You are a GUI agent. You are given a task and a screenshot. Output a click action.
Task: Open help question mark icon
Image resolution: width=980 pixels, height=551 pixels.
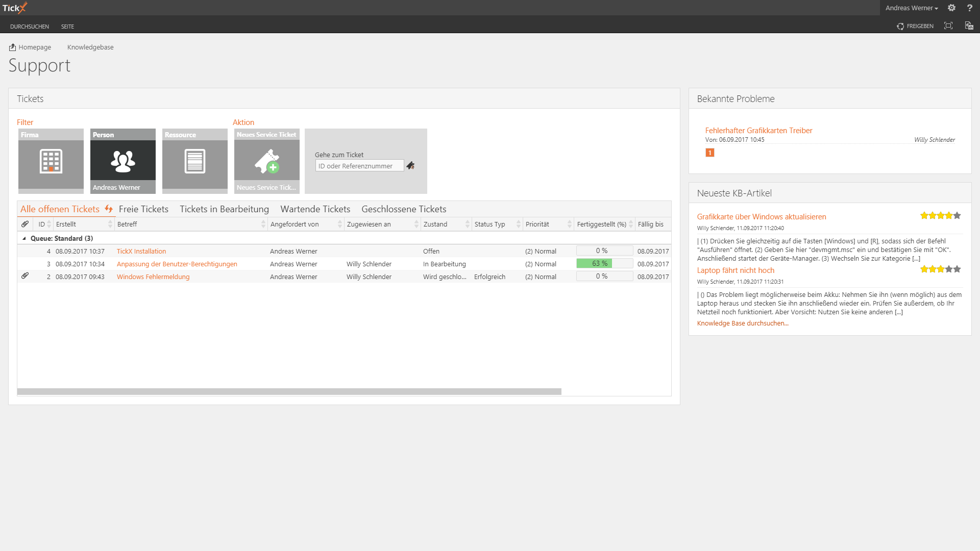click(969, 8)
